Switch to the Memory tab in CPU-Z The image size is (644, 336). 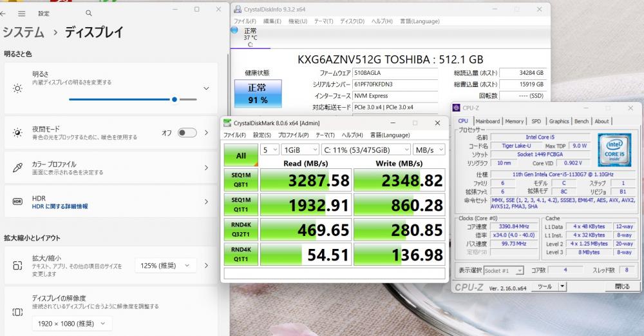coord(514,121)
